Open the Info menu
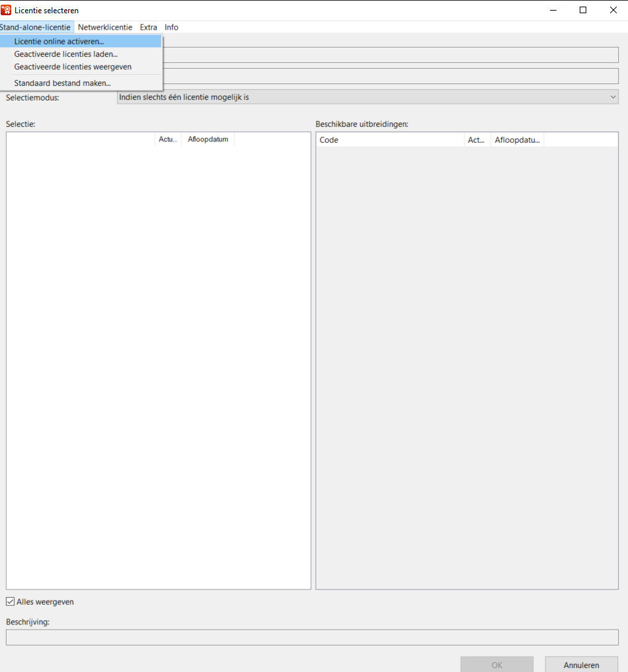This screenshot has height=672, width=628. 171,27
